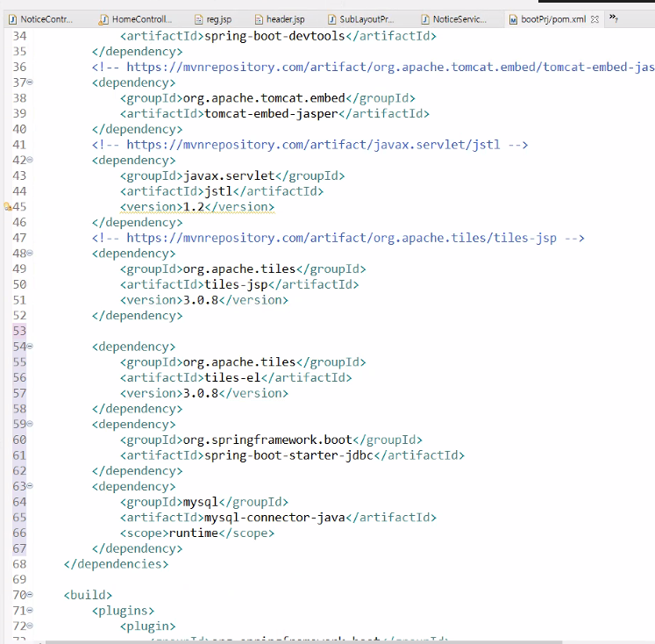Click the JSP file icon on reg.jsp tab
The image size is (655, 644).
(x=199, y=19)
